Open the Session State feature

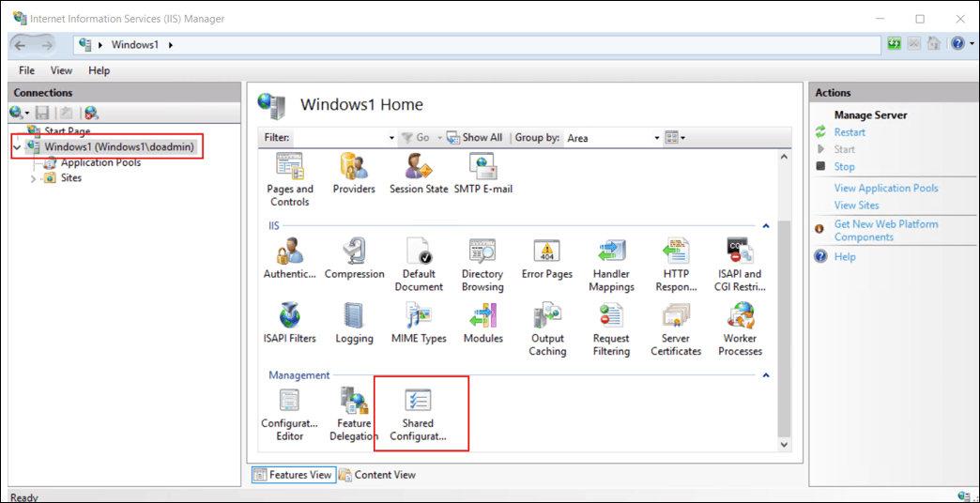(x=419, y=174)
